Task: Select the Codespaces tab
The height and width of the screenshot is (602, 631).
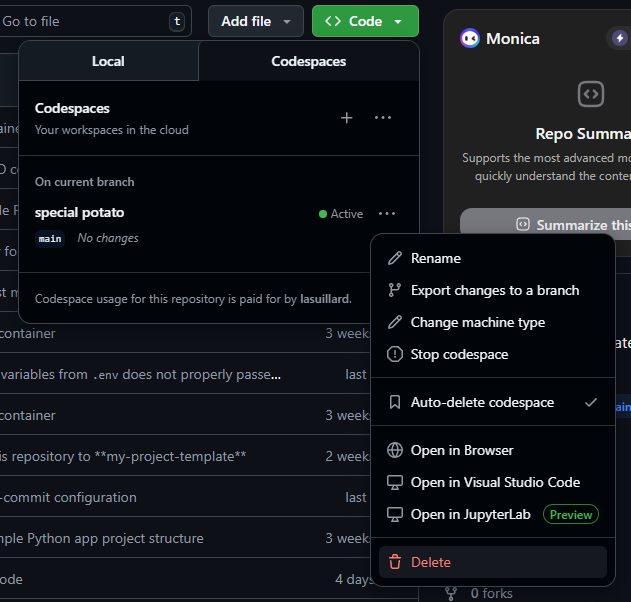Action: [308, 61]
